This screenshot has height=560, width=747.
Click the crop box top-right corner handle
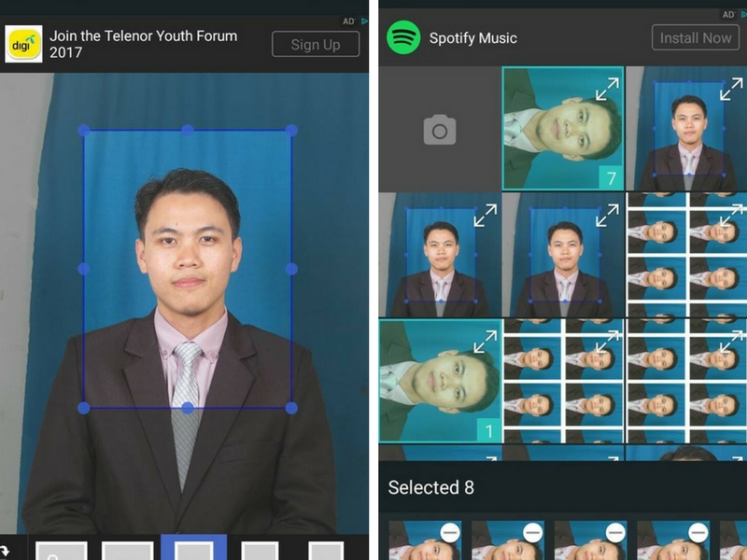291,130
